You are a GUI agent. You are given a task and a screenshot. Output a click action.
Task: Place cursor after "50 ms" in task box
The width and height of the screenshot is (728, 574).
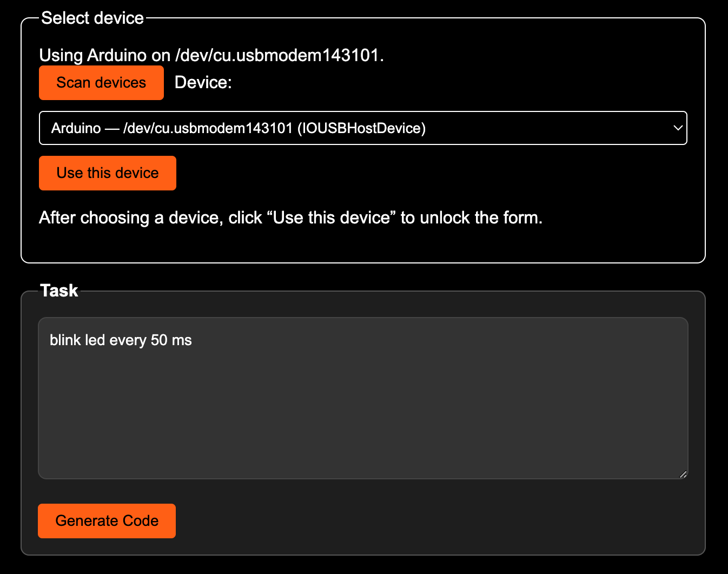[x=193, y=340]
